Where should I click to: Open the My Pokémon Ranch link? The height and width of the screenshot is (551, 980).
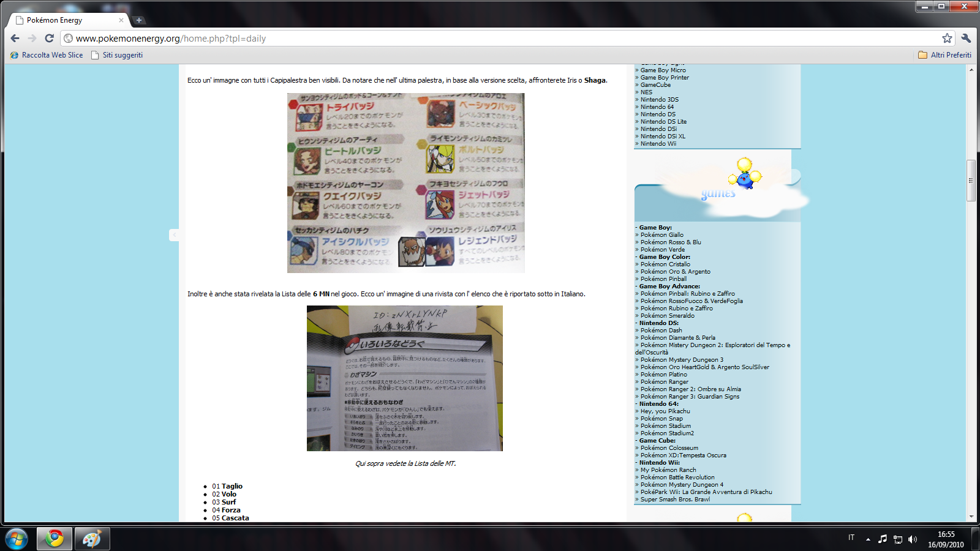pyautogui.click(x=668, y=470)
